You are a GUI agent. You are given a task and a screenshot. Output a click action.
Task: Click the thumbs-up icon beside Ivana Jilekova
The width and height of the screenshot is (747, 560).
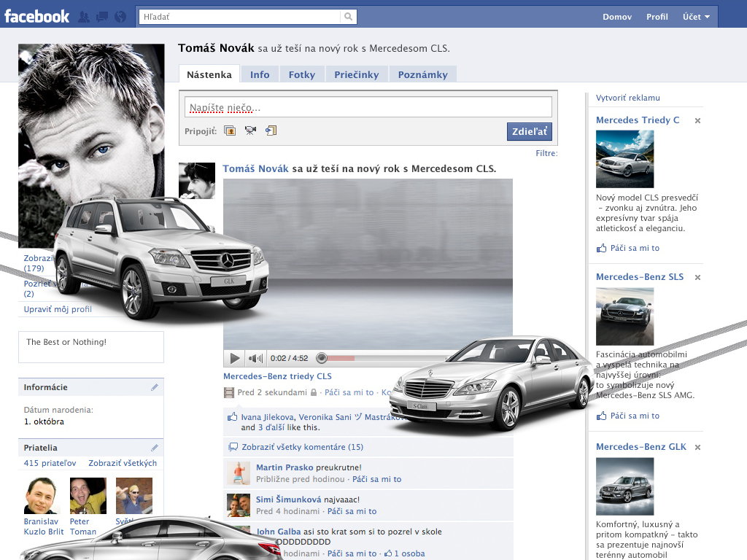(x=232, y=416)
